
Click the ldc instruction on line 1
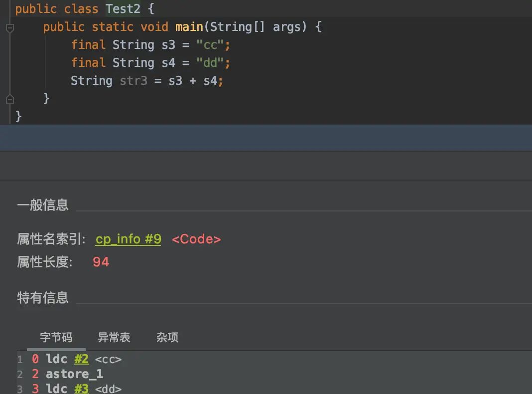(x=56, y=359)
